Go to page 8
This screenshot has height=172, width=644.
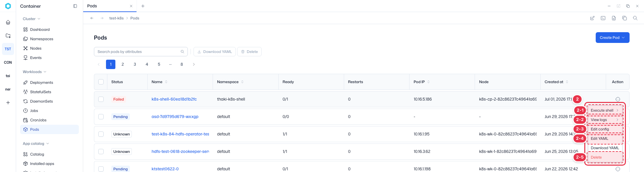(182, 64)
